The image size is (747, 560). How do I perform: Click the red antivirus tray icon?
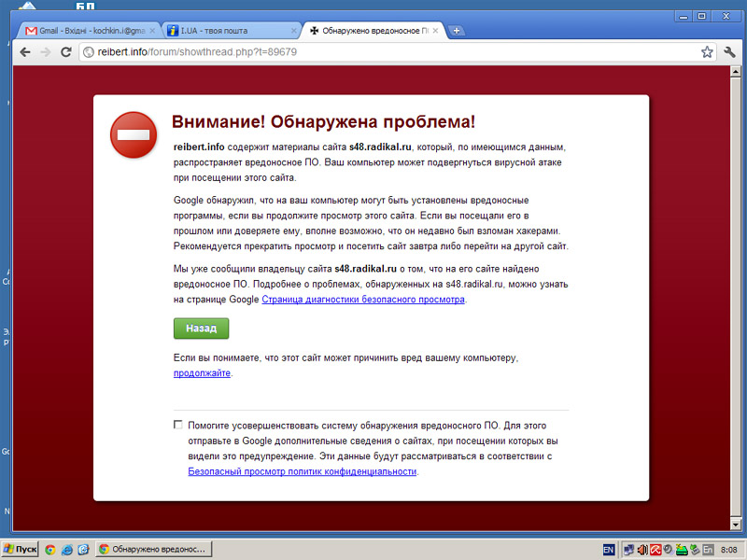[x=655, y=550]
